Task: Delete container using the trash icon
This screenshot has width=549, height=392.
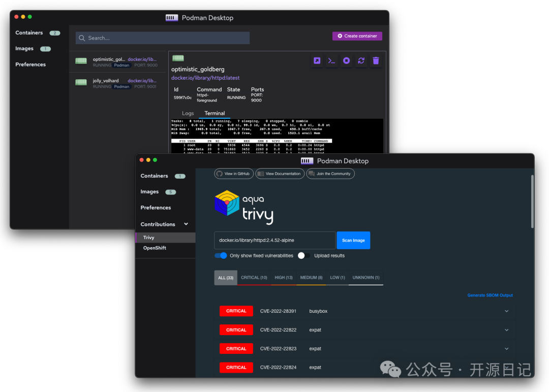Action: 376,61
